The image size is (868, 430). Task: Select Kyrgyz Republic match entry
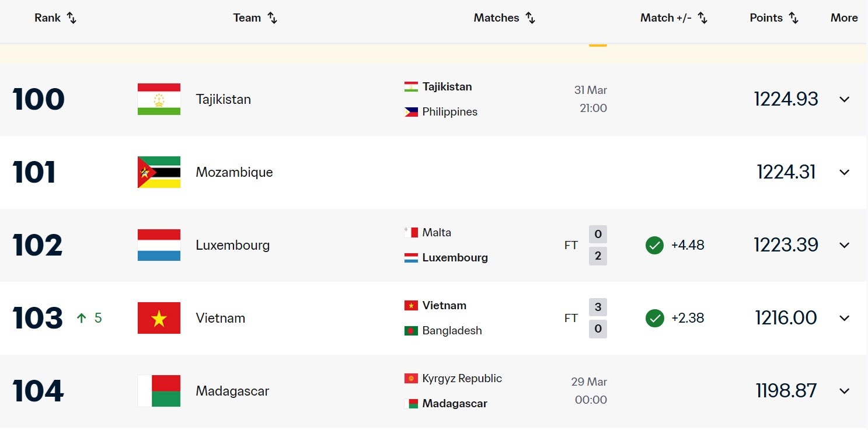pyautogui.click(x=462, y=379)
